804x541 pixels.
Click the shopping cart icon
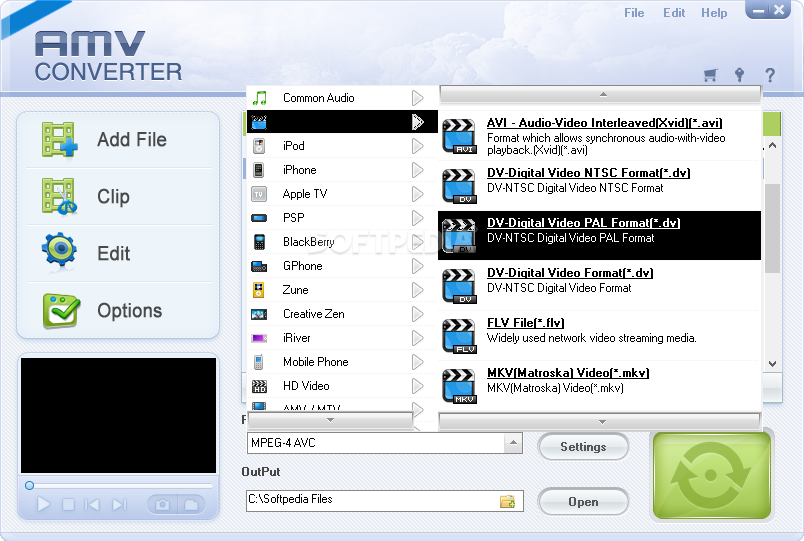point(710,75)
